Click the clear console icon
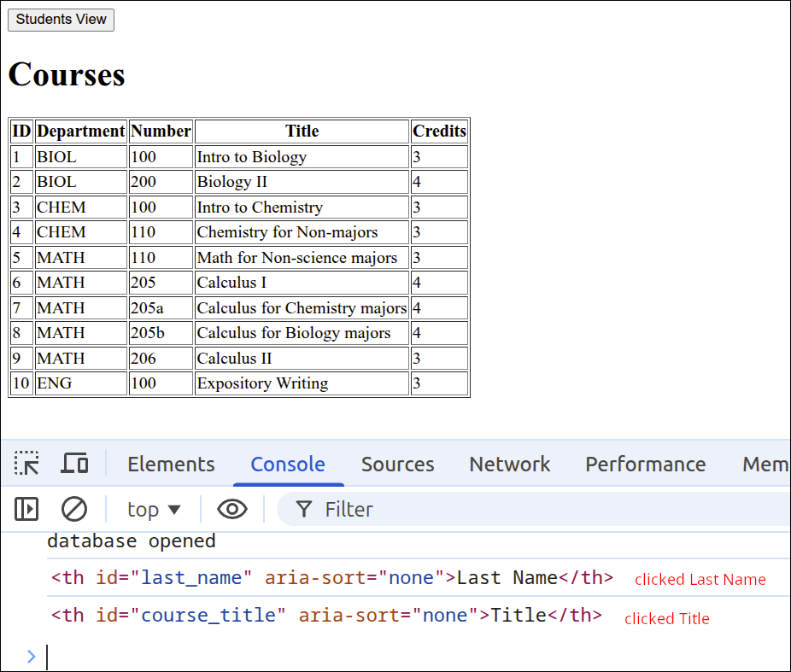The height and width of the screenshot is (672, 791). pos(74,509)
